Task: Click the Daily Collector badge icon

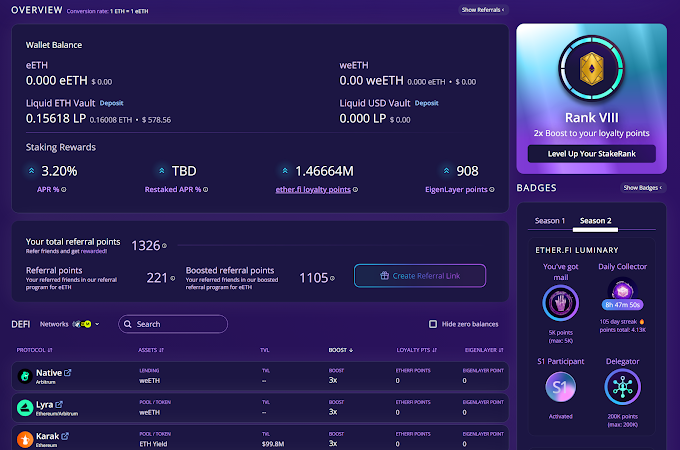Action: coord(622,289)
